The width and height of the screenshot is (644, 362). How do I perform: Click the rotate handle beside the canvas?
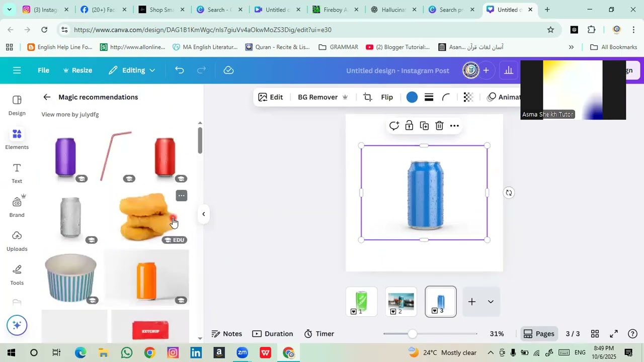coord(509,193)
